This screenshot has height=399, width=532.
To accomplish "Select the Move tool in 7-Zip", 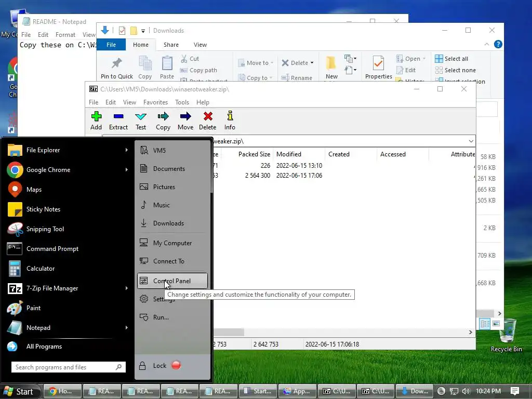I will (x=185, y=121).
